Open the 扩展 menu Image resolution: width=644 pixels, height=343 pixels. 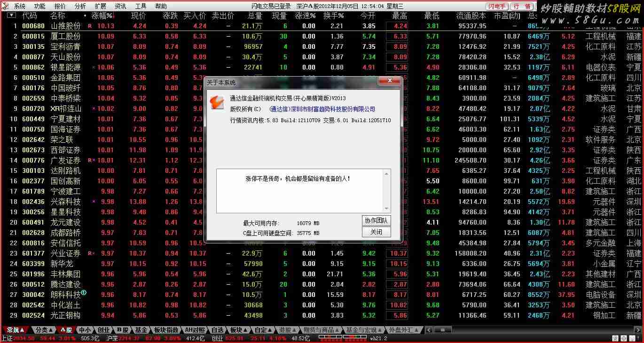click(100, 6)
